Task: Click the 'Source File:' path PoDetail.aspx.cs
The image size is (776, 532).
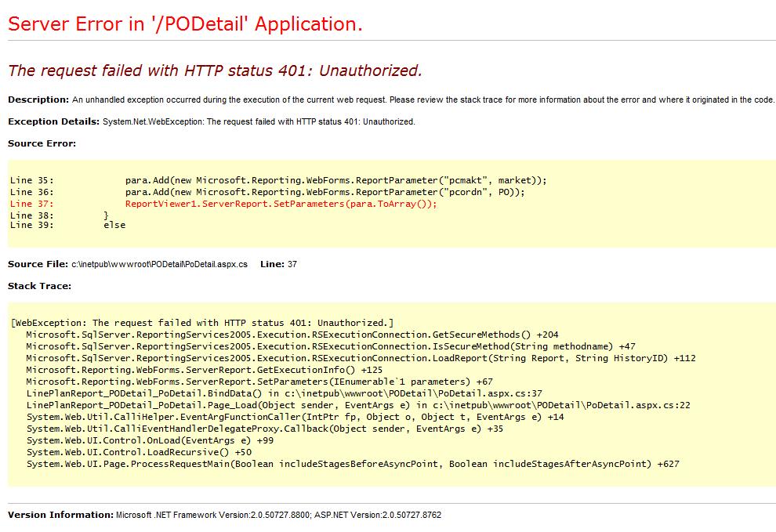Action: coord(158,265)
